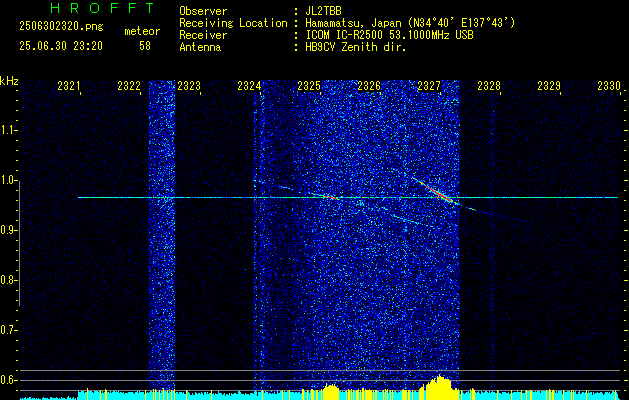Click the 0.9 frequency axis label
This screenshot has height=400, width=629.
[8, 230]
